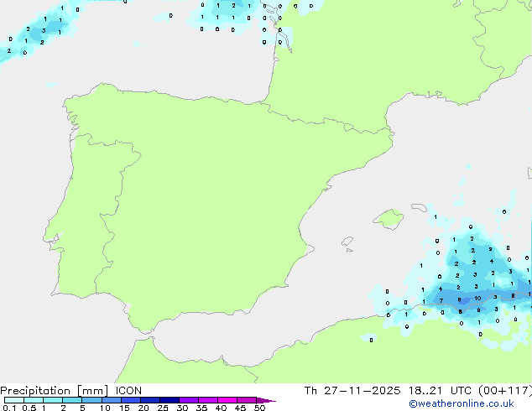Viewport: 532px width, 411px height.
Task: Click the above-50 mm arrow legend tip
Action: click(266, 400)
